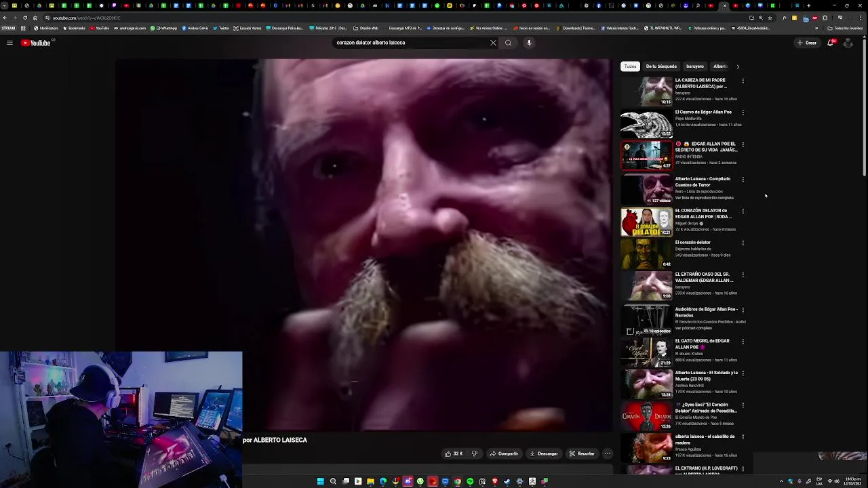Viewport: 868px width, 488px height.
Task: Open La cabeza de mi padre thumbnail
Action: tap(647, 91)
